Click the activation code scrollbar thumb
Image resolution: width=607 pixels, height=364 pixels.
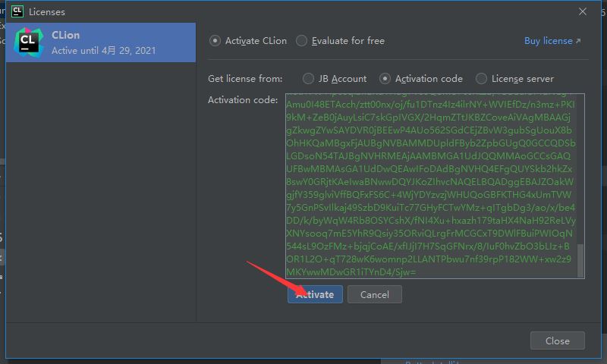click(580, 260)
